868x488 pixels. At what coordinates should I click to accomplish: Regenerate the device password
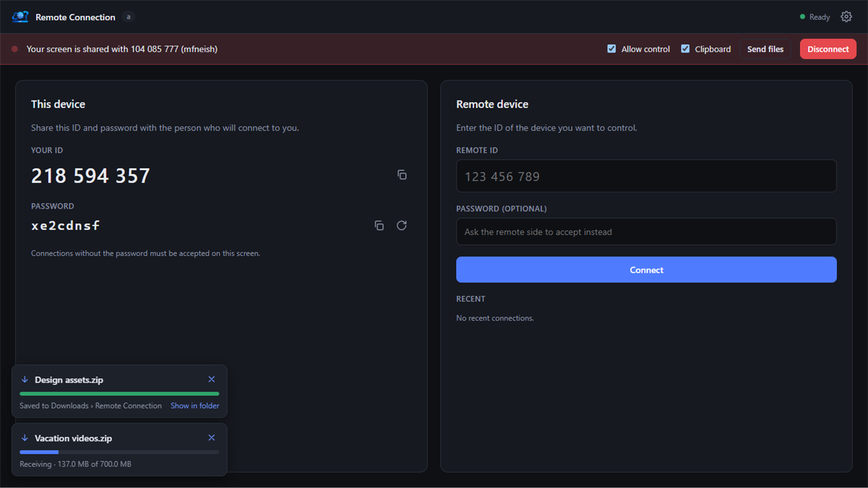(402, 226)
